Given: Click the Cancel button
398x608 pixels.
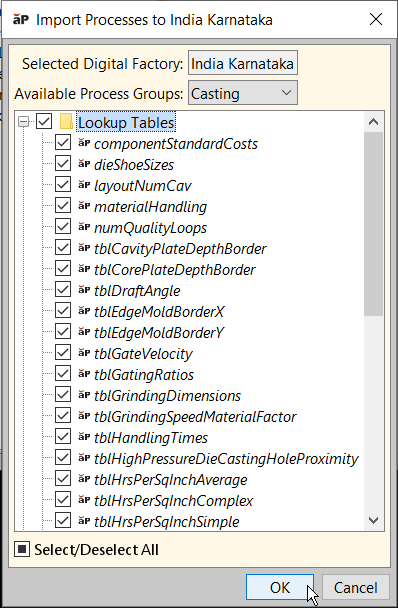Looking at the screenshot, I should click(x=356, y=587).
